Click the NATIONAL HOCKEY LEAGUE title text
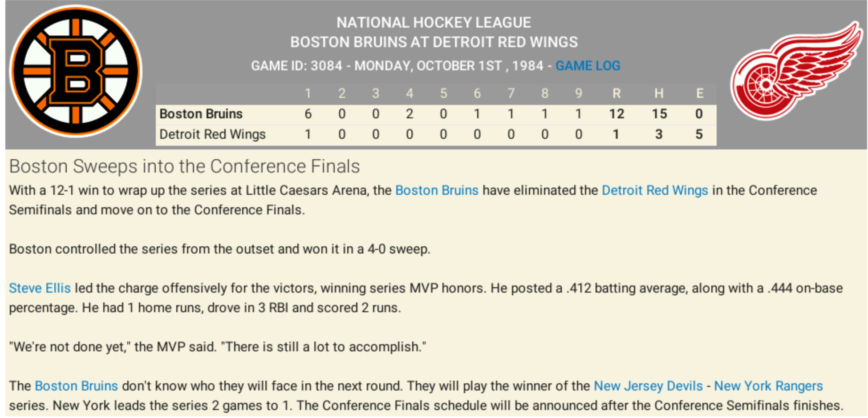The height and width of the screenshot is (418, 868). point(434,23)
